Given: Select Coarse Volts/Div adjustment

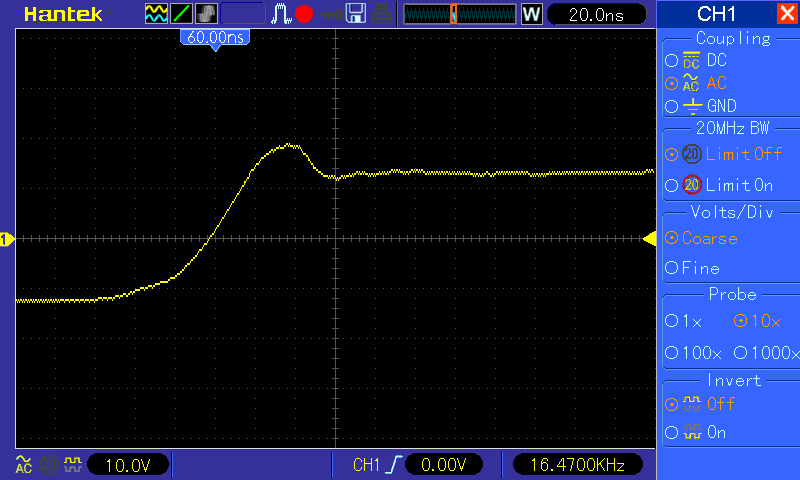Looking at the screenshot, I should tap(702, 238).
